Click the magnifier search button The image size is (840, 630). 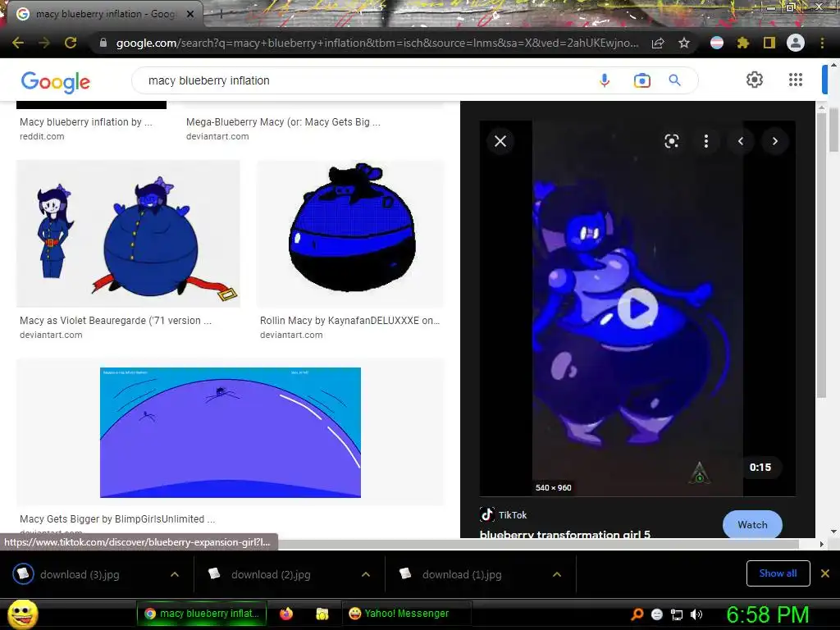pyautogui.click(x=675, y=80)
